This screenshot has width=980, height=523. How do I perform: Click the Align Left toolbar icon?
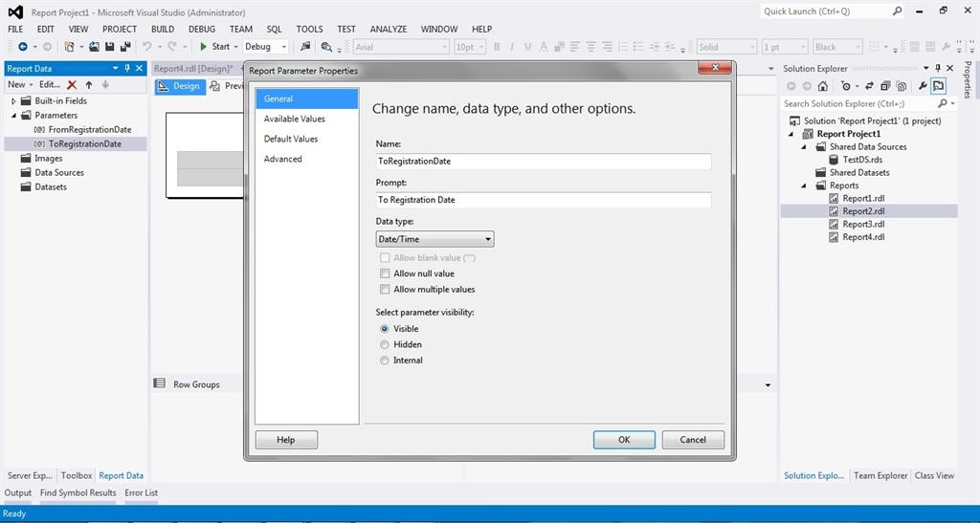pyautogui.click(x=575, y=47)
